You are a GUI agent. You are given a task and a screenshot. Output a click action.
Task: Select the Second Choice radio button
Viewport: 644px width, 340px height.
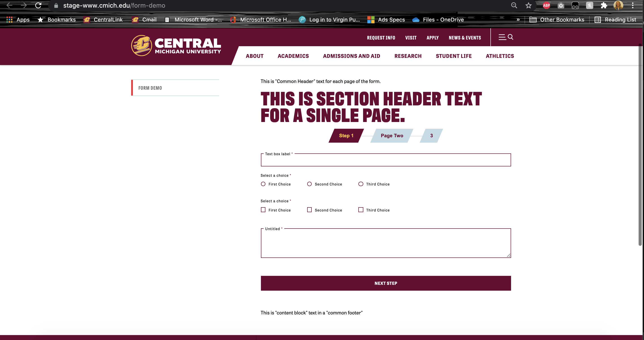tap(309, 184)
